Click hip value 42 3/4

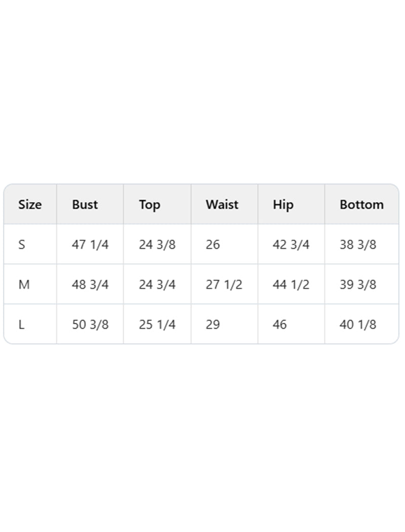291,245
